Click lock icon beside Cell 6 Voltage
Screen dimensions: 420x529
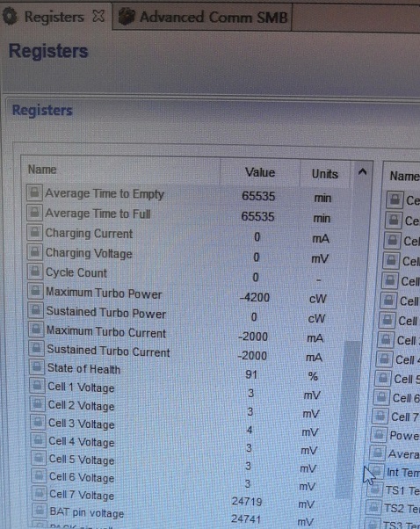click(x=40, y=475)
